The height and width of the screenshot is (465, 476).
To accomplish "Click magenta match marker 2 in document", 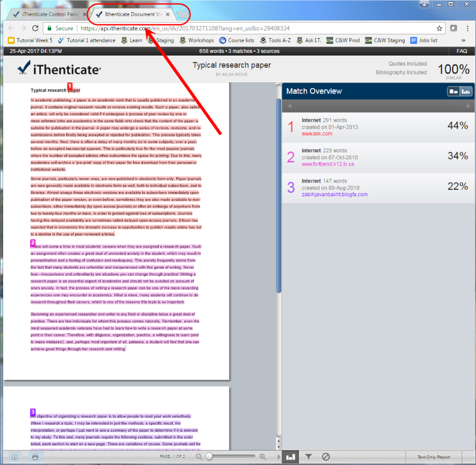I will (33, 242).
